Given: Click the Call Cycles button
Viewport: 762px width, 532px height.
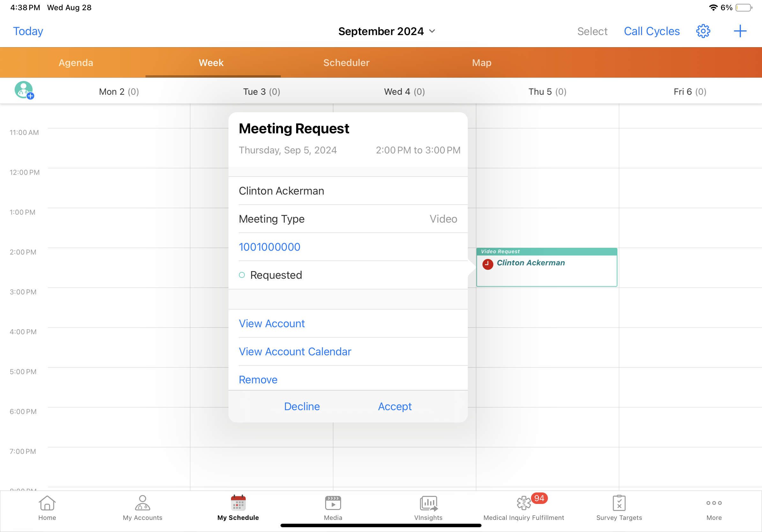Looking at the screenshot, I should pos(652,31).
